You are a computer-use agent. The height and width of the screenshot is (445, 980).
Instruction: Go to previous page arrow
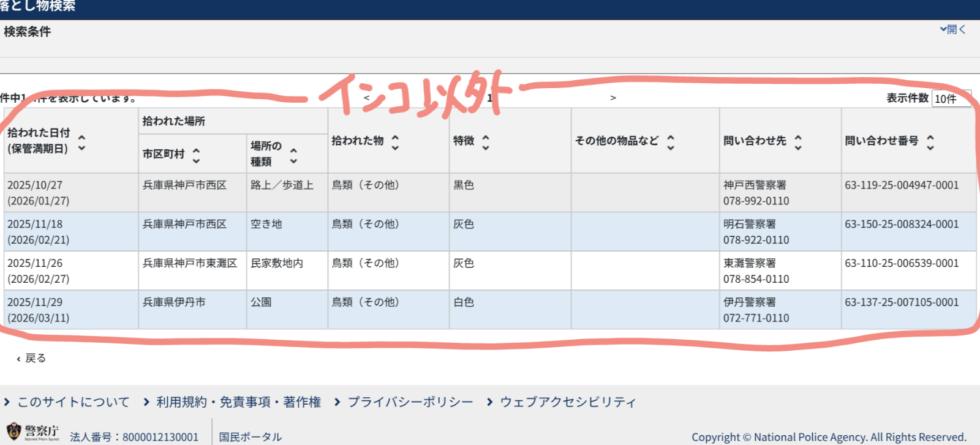click(x=366, y=98)
